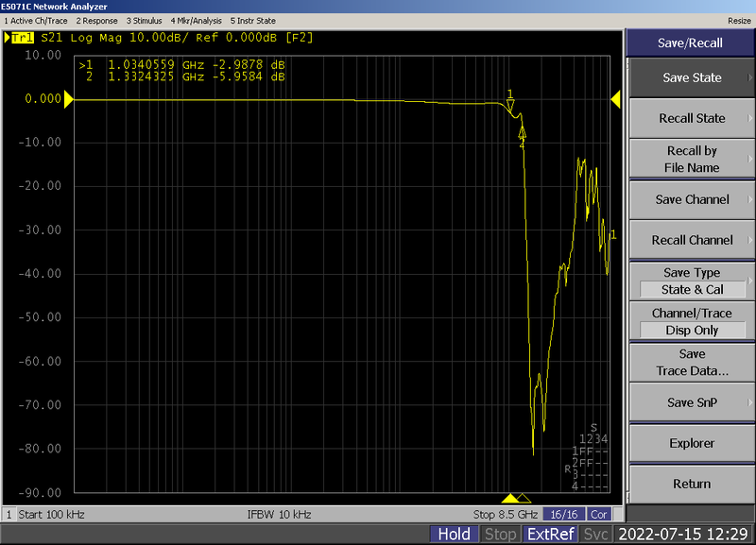The height and width of the screenshot is (545, 756).
Task: Click the 16/16 averaging status indicator
Action: [x=563, y=514]
